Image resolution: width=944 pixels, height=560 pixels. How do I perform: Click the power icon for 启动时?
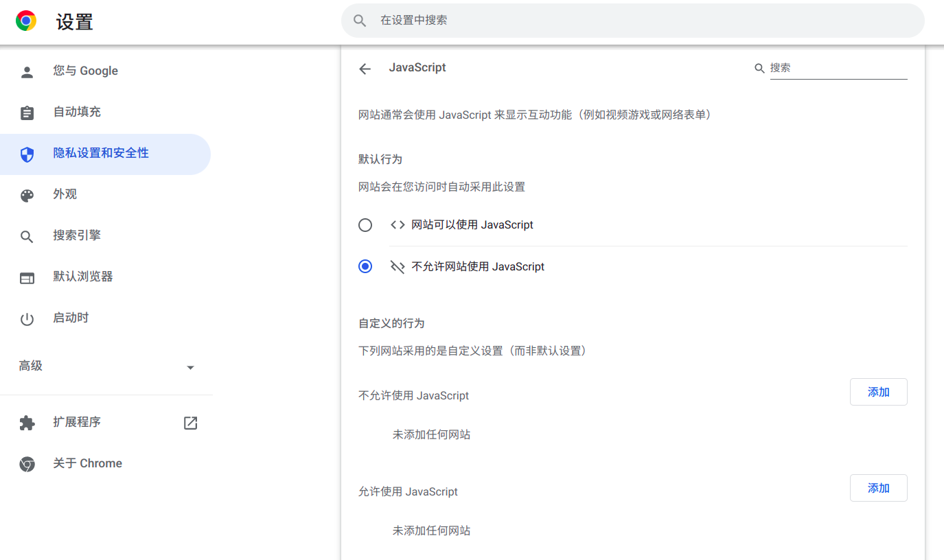(27, 319)
